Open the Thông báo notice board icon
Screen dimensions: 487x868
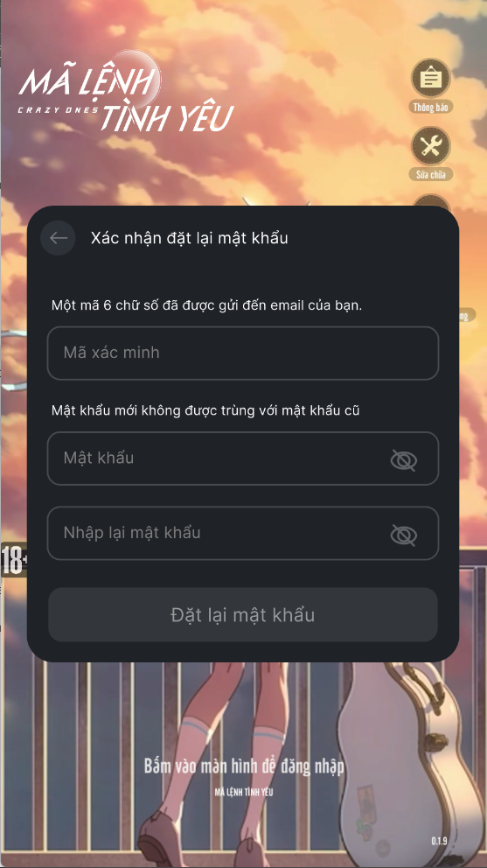(430, 78)
